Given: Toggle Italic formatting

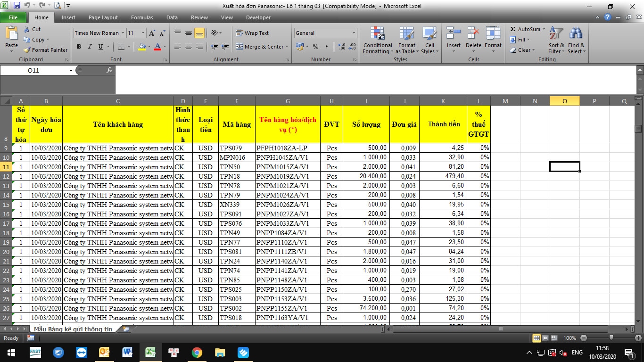Looking at the screenshot, I should [x=90, y=47].
